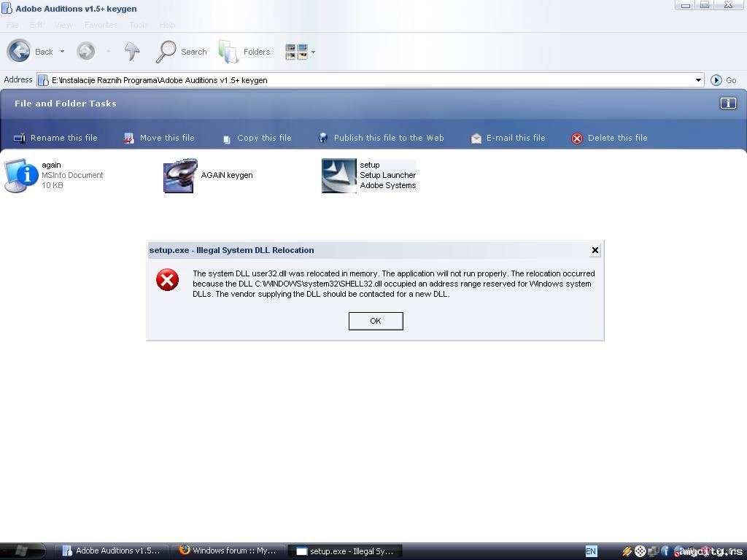This screenshot has height=560, width=747.
Task: Select the again MSInfo Document file
Action: 54,175
